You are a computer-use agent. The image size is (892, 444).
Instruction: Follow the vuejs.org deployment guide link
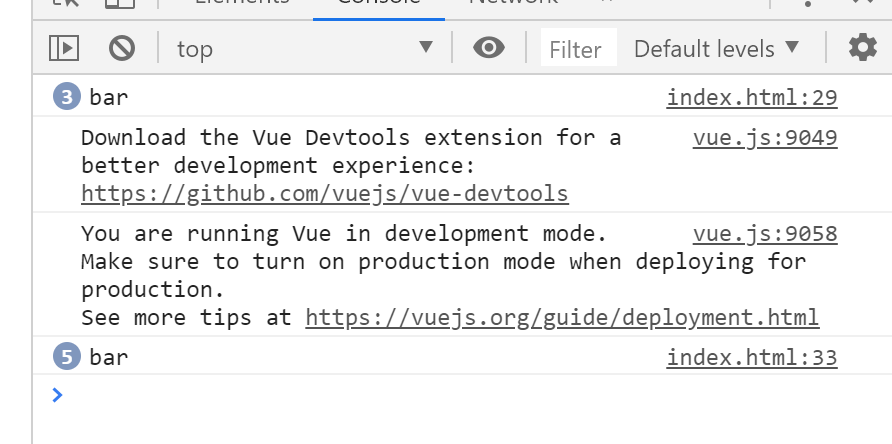point(562,318)
